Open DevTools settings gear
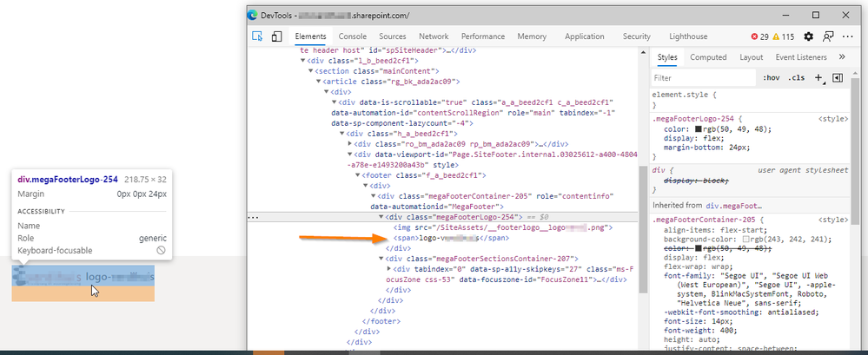868x355 pixels. point(809,36)
